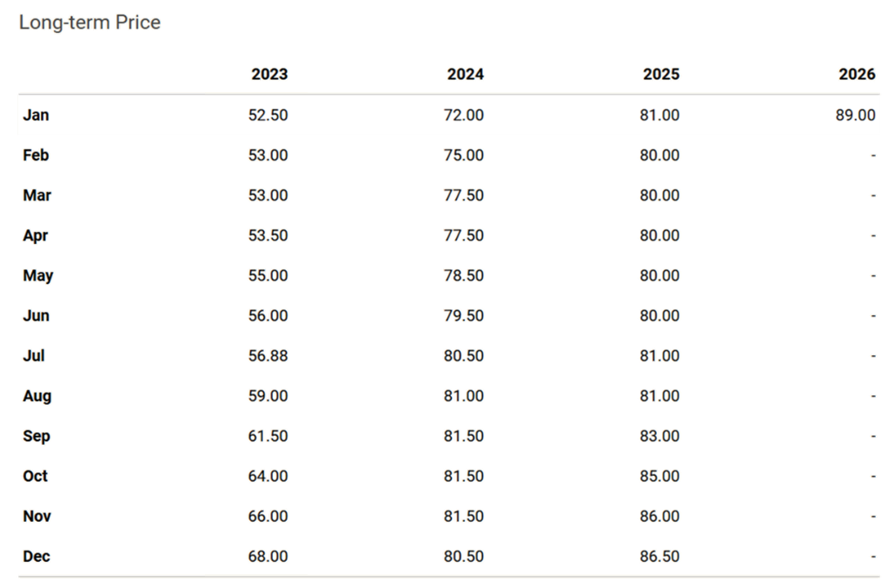The width and height of the screenshot is (894, 588).
Task: Click the 2023 column header
Action: click(269, 74)
